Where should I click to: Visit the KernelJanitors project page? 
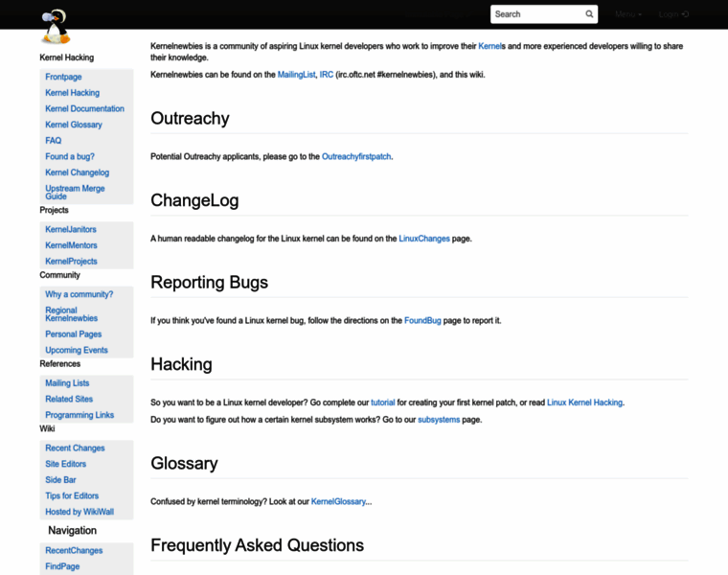(71, 230)
